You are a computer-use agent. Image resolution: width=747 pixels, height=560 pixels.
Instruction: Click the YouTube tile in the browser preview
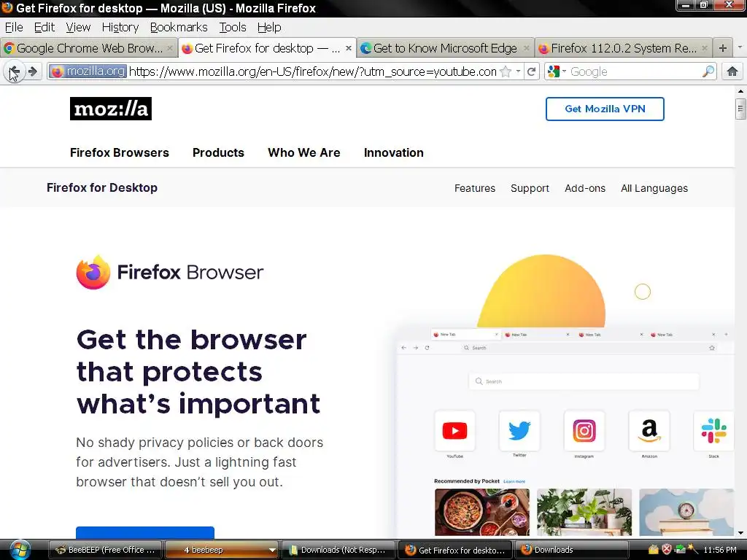click(454, 431)
